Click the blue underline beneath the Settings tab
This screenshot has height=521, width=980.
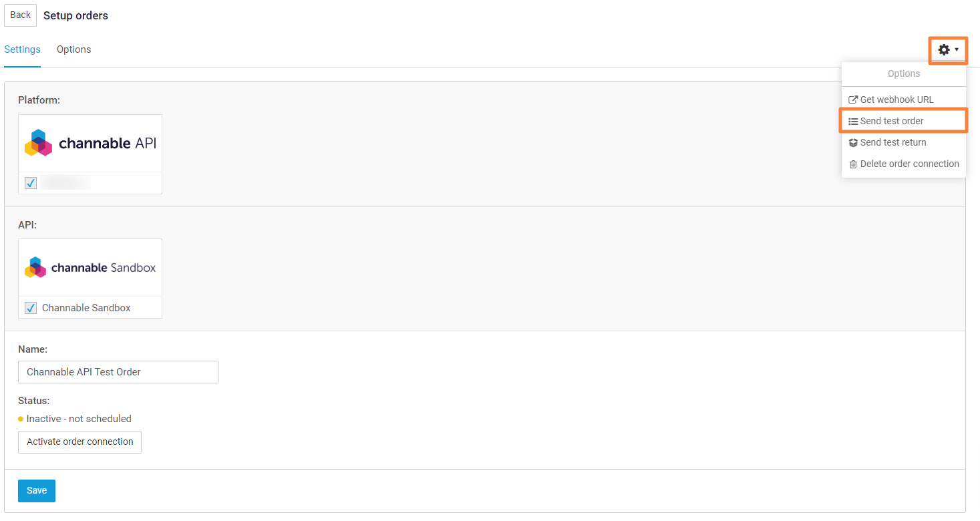click(x=22, y=66)
